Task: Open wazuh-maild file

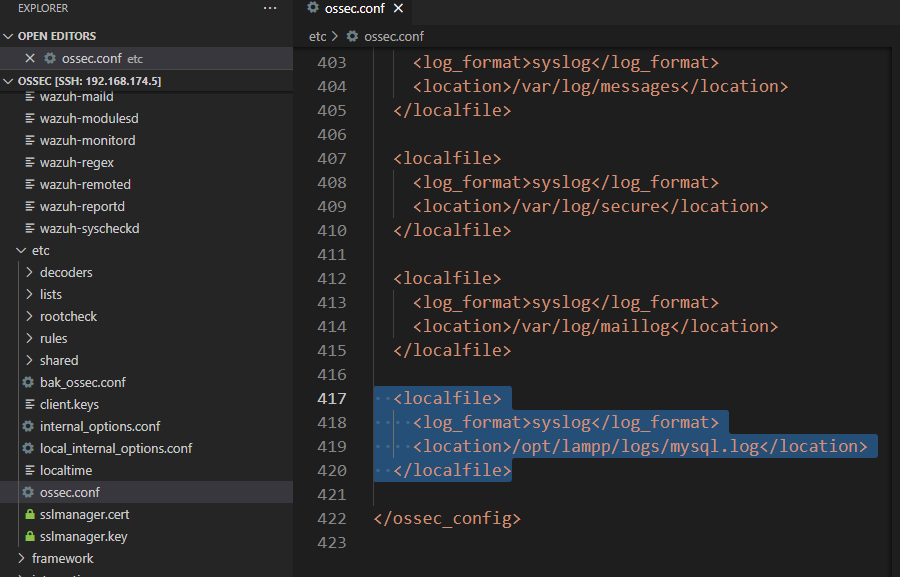Action: 76,96
